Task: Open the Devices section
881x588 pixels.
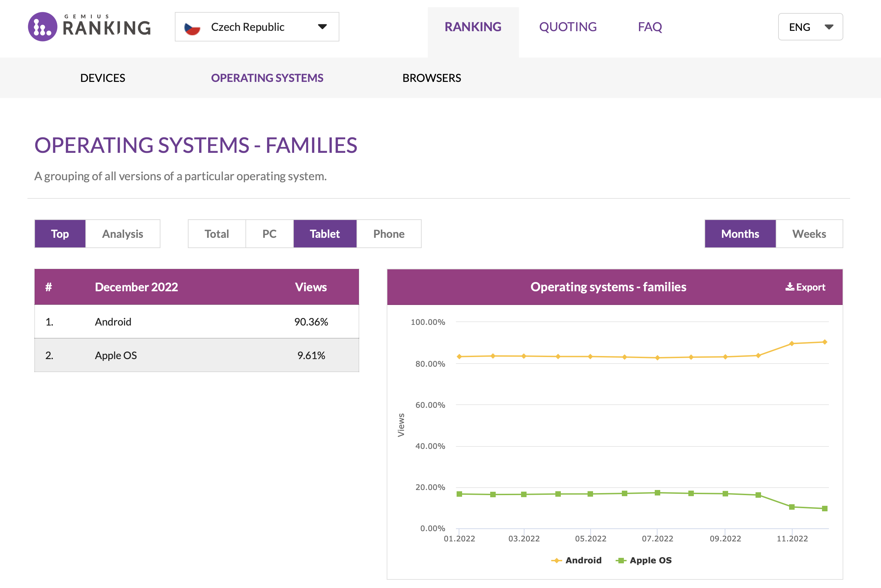Action: coord(103,78)
